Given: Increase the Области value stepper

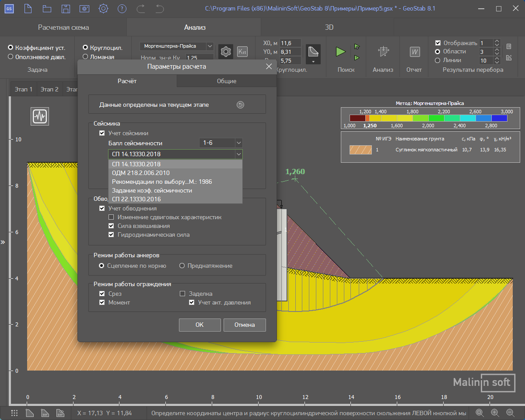Looking at the screenshot, I should pyautogui.click(x=497, y=50).
